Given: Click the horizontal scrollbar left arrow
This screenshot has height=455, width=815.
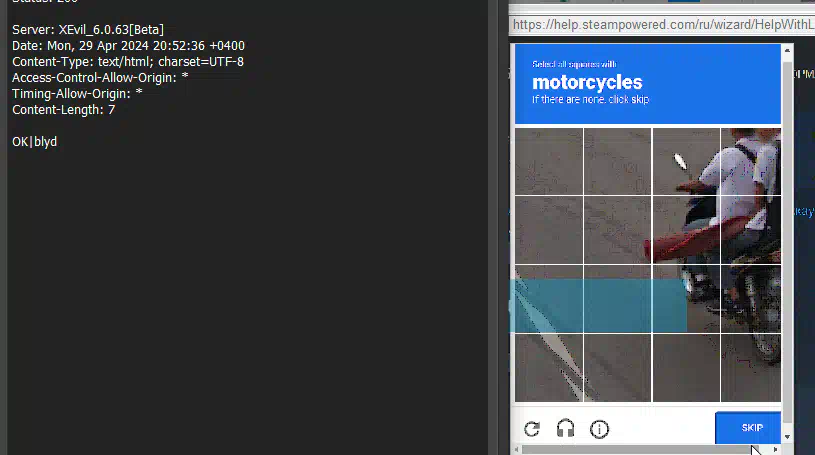Looking at the screenshot, I should [x=516, y=449].
